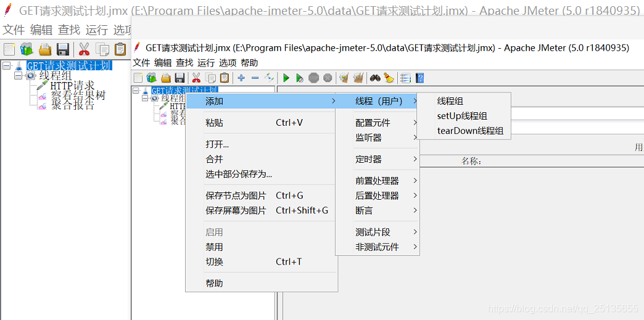Open 文件 menu in the front window
The height and width of the screenshot is (320, 644).
click(141, 63)
